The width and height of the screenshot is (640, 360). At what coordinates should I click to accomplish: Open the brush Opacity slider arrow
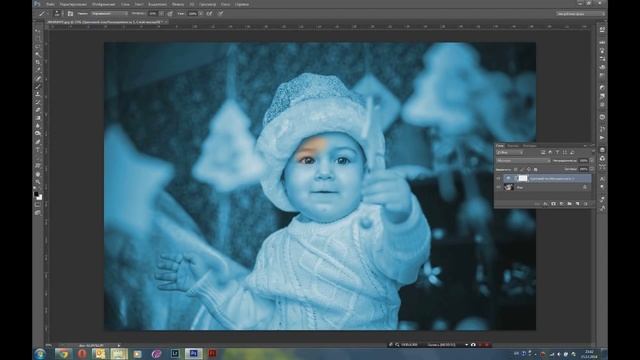[x=161, y=13]
